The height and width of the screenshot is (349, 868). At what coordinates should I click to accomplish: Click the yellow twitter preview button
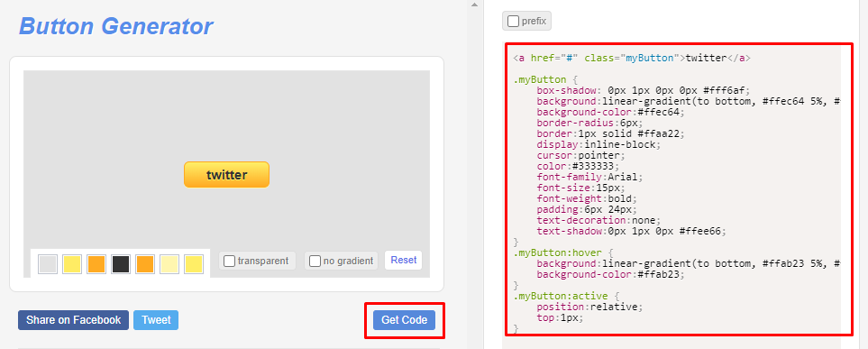coord(226,175)
